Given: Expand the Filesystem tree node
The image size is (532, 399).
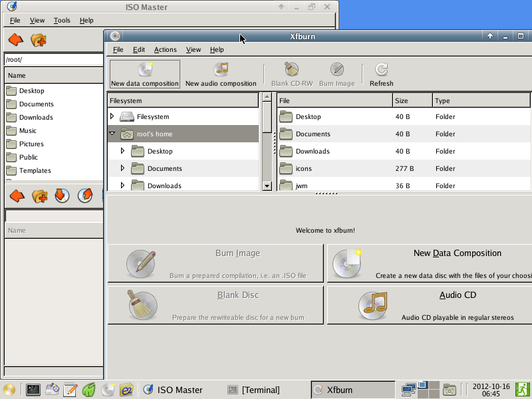Looking at the screenshot, I should pos(112,116).
